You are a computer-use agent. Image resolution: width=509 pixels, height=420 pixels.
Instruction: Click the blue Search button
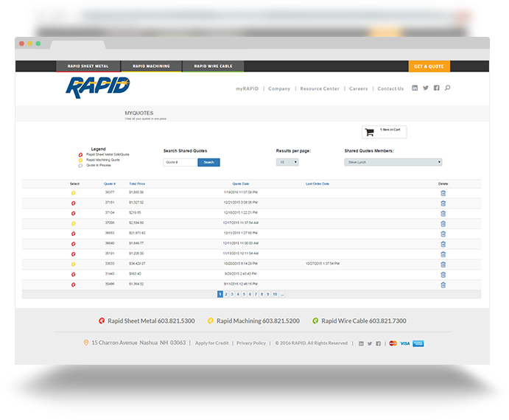pyautogui.click(x=208, y=162)
